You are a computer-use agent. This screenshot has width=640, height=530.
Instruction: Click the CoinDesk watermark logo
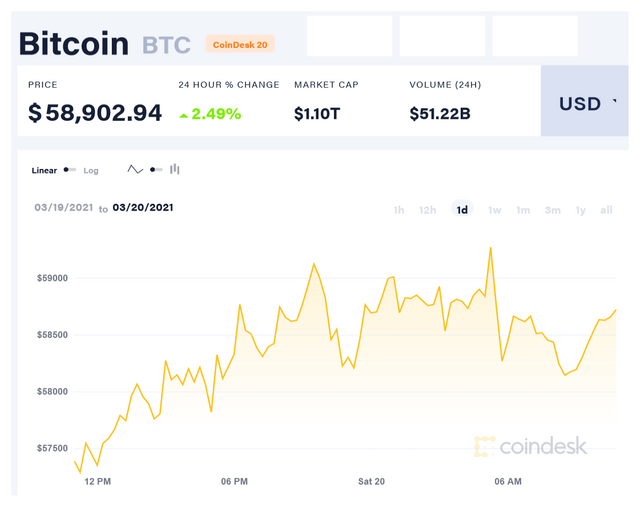tap(531, 446)
